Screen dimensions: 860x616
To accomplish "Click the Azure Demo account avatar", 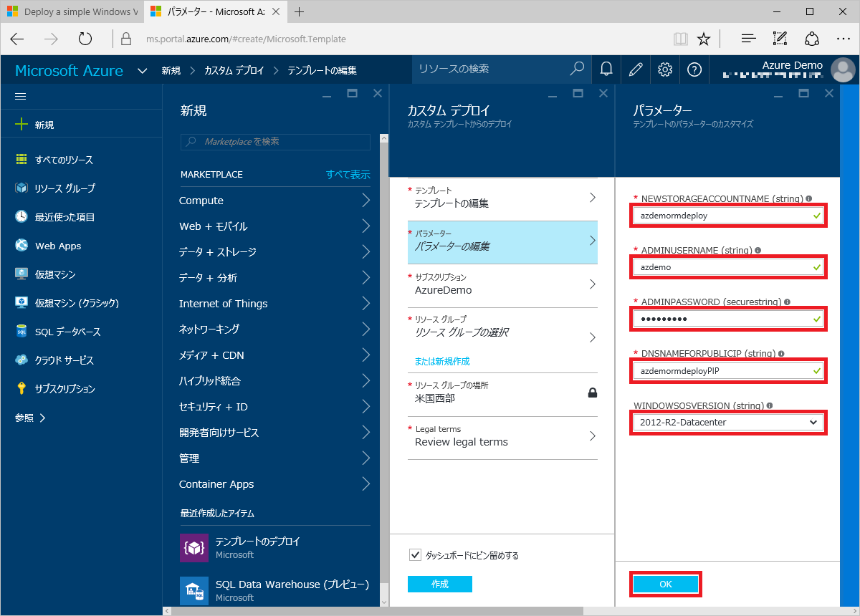I will [x=843, y=69].
